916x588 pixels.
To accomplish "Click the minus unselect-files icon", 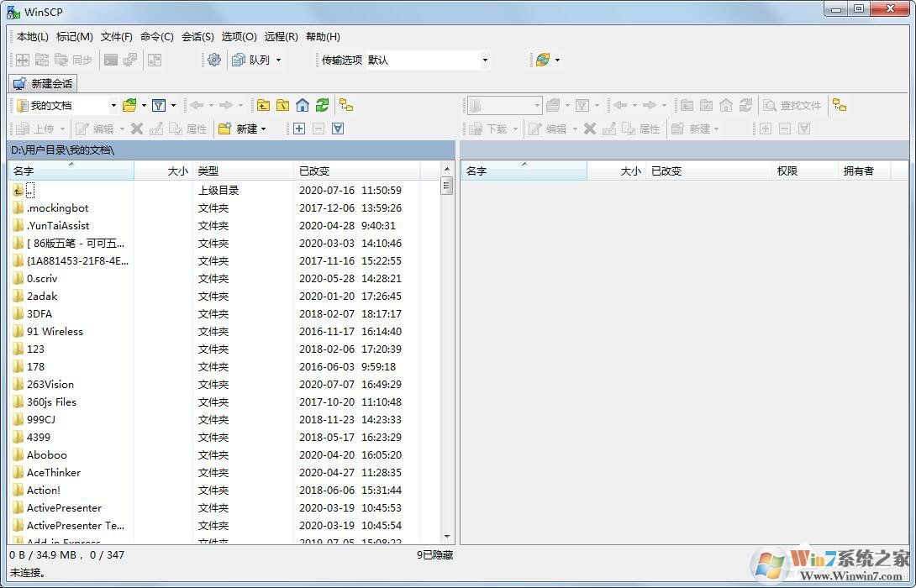I will 318,128.
